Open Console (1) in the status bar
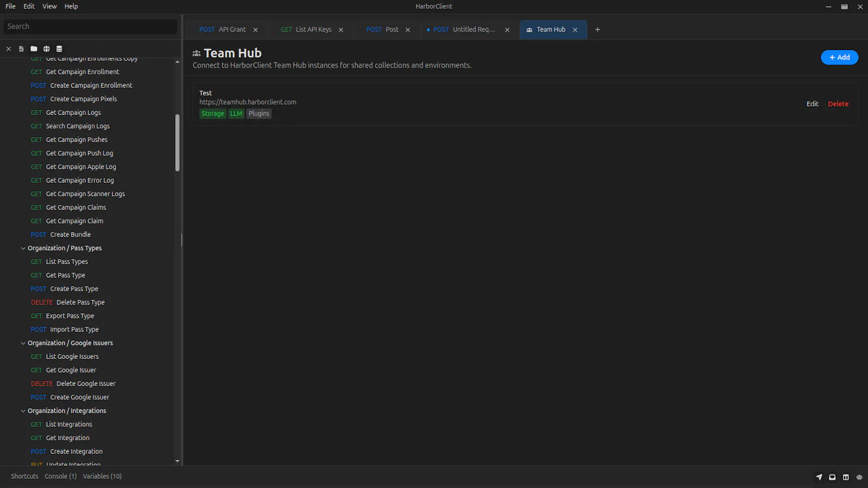The image size is (868, 488). (x=61, y=477)
